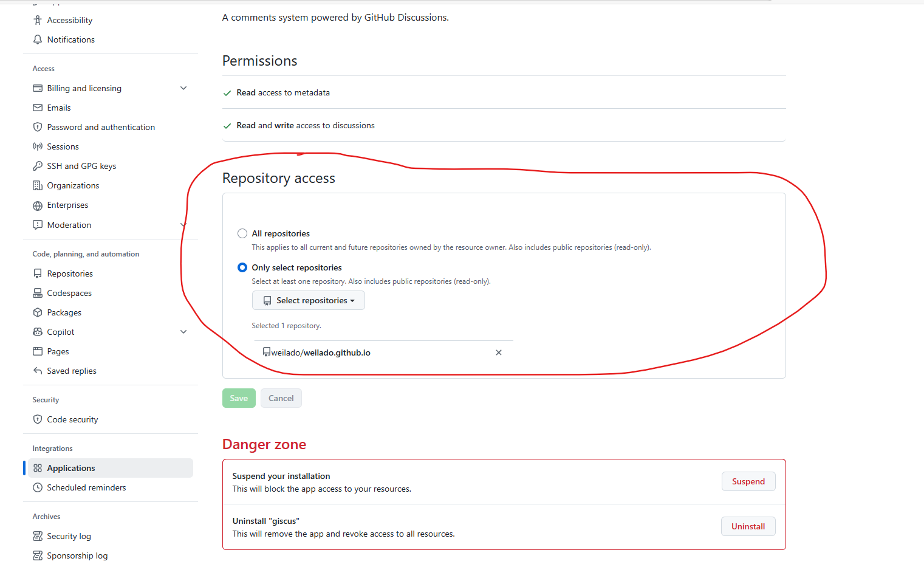Image resolution: width=924 pixels, height=564 pixels.
Task: Click "Read access to metadata" permission text
Action: pyautogui.click(x=283, y=92)
